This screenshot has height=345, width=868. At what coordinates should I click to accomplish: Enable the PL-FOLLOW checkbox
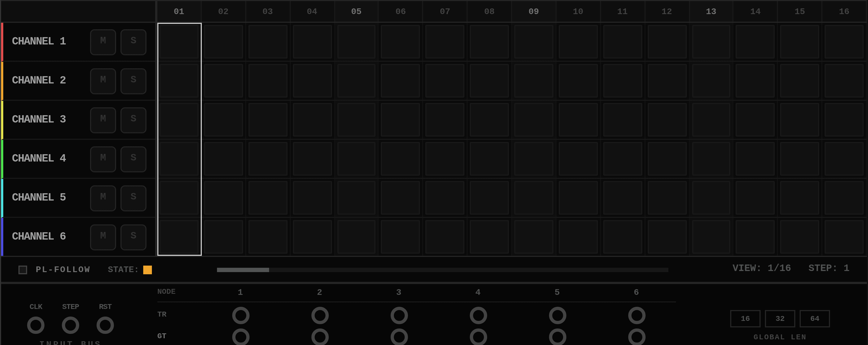pyautogui.click(x=23, y=270)
